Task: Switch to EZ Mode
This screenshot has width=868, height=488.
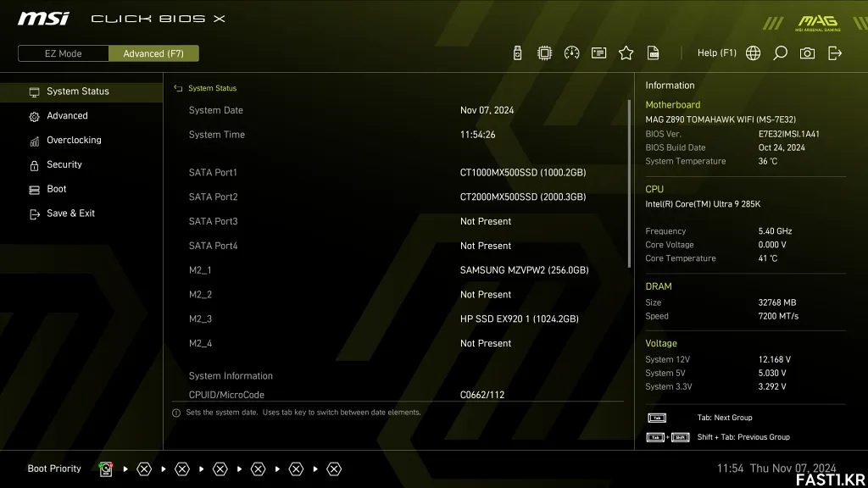Action: [63, 53]
